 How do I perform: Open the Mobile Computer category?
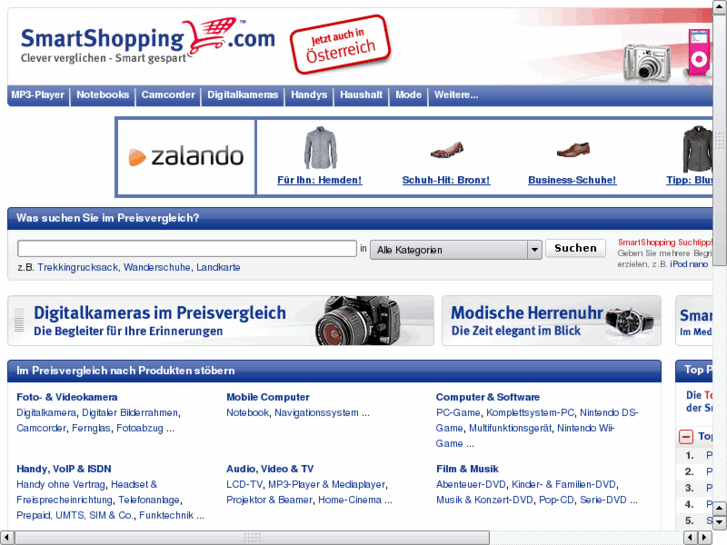[268, 397]
